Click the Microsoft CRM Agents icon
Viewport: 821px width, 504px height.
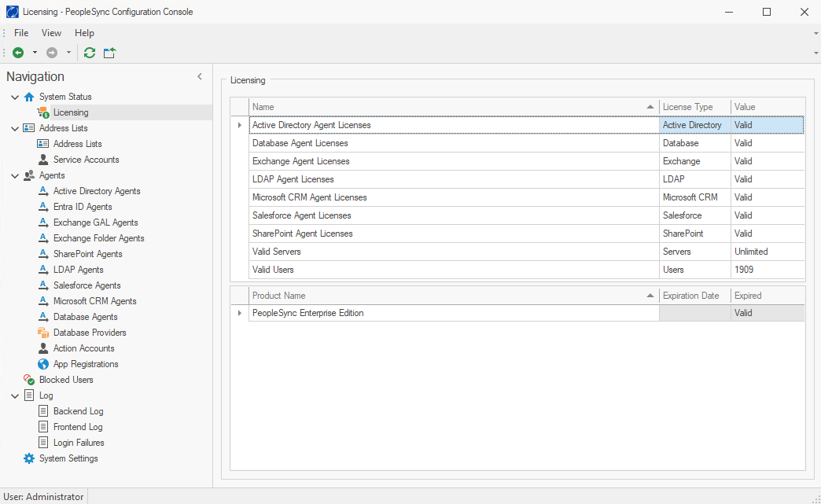pyautogui.click(x=43, y=301)
